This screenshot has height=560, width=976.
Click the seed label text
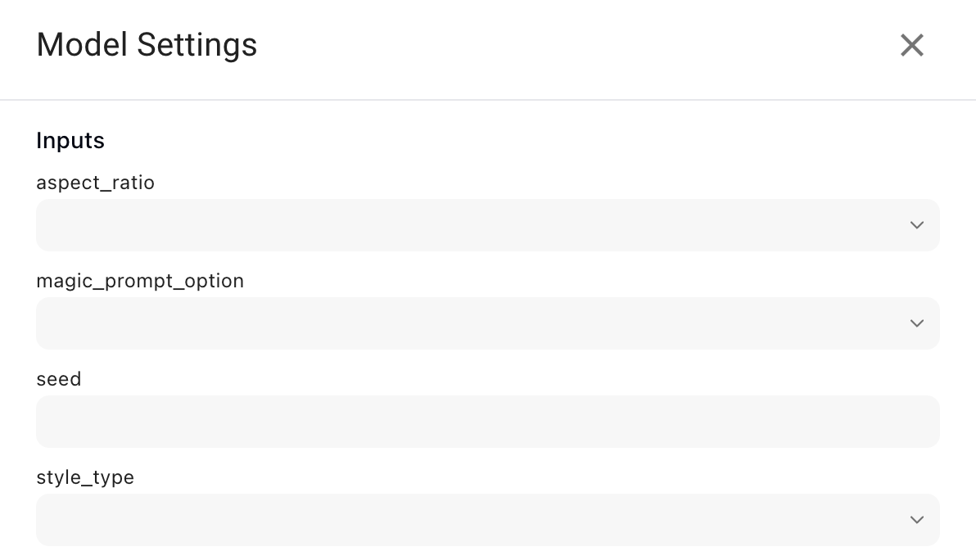click(59, 379)
